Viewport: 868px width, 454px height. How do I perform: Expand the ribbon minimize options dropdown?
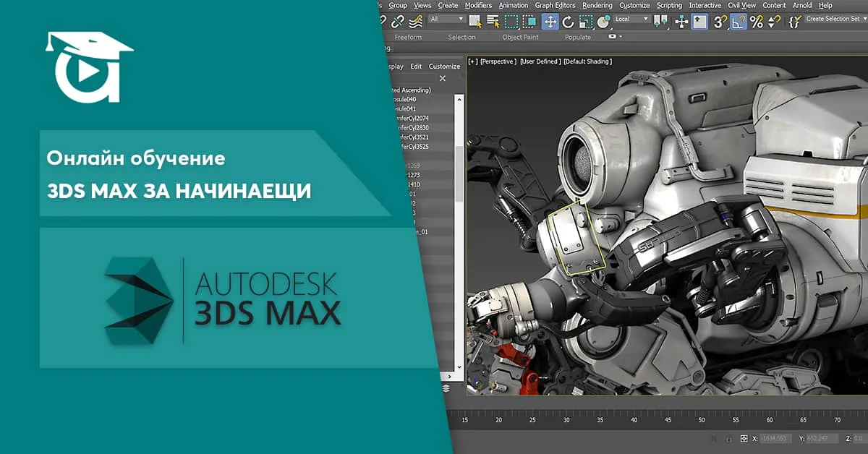pyautogui.click(x=616, y=36)
